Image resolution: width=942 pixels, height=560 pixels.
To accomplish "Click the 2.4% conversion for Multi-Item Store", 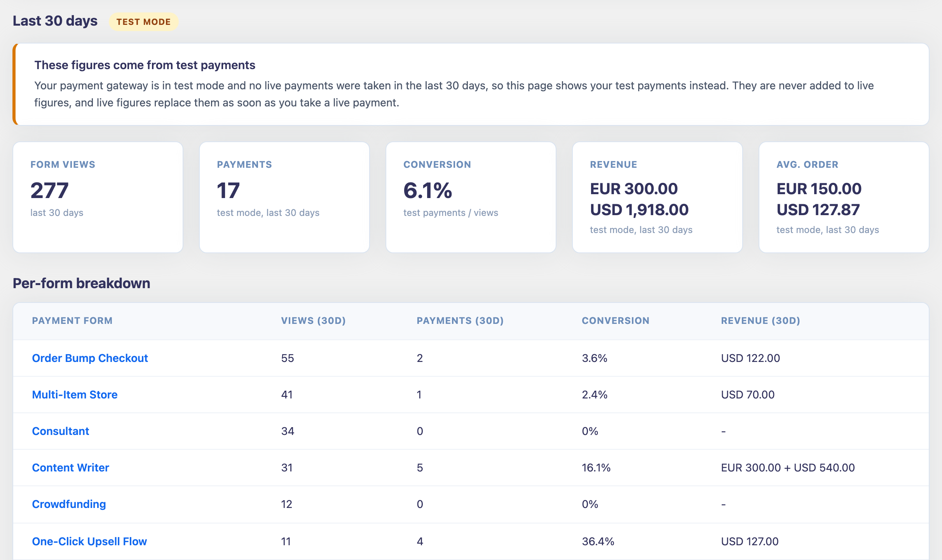I will pos(595,395).
